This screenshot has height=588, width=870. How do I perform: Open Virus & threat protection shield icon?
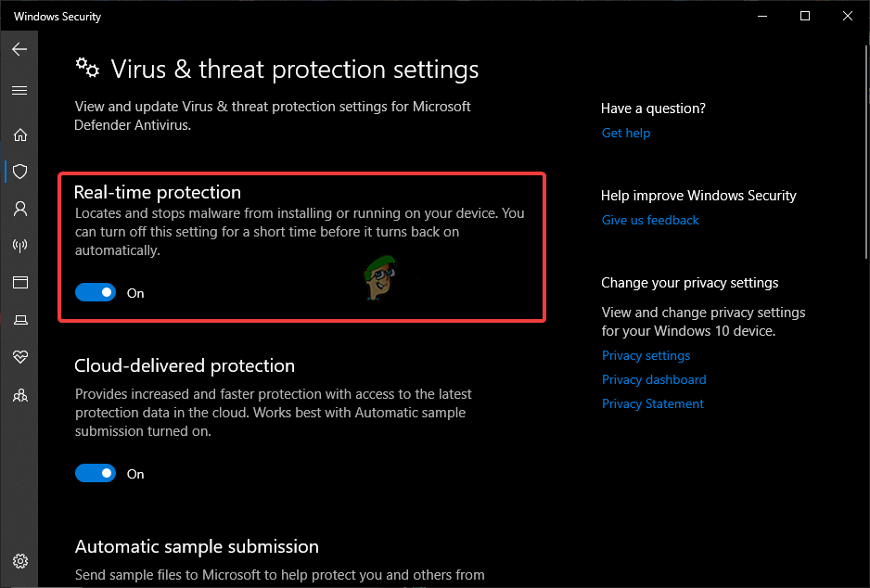19,172
